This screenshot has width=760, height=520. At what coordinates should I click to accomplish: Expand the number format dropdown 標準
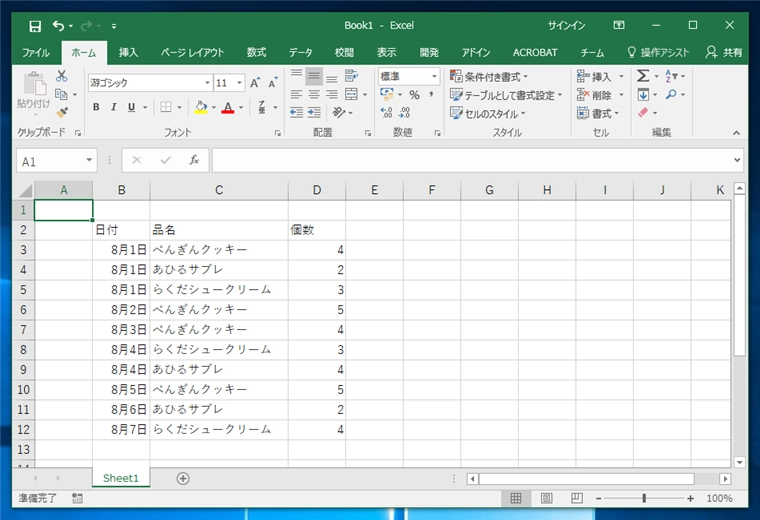pos(409,76)
